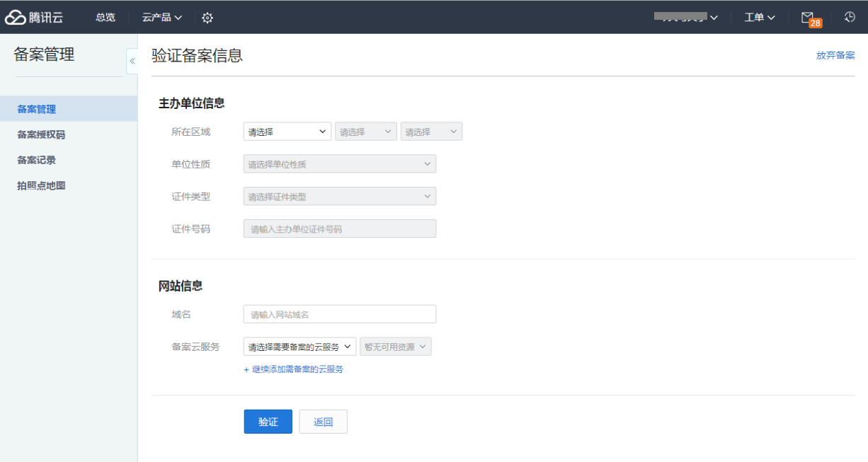868x462 pixels.
Task: Open 请选择需要备案的云服务 dropdown
Action: [x=299, y=347]
